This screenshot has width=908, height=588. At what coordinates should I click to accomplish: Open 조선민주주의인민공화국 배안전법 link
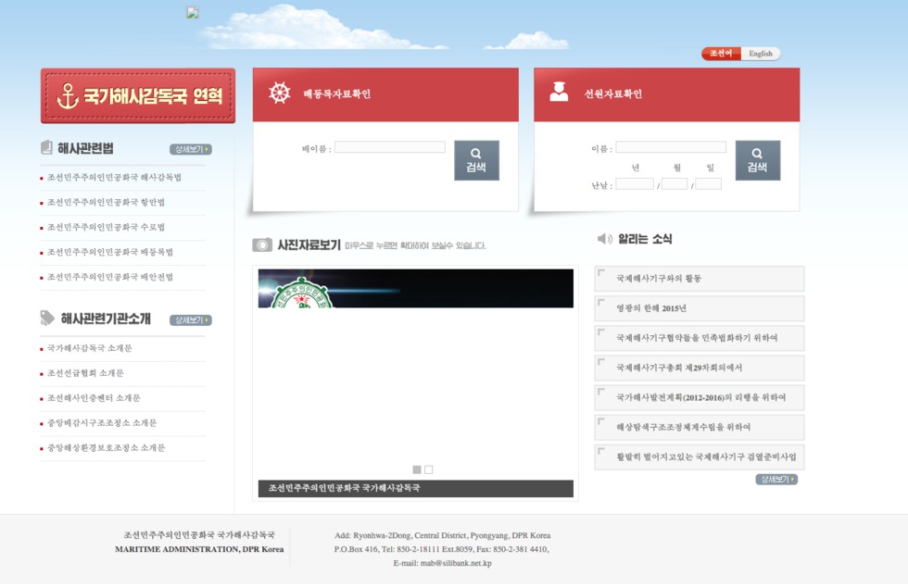click(110, 277)
